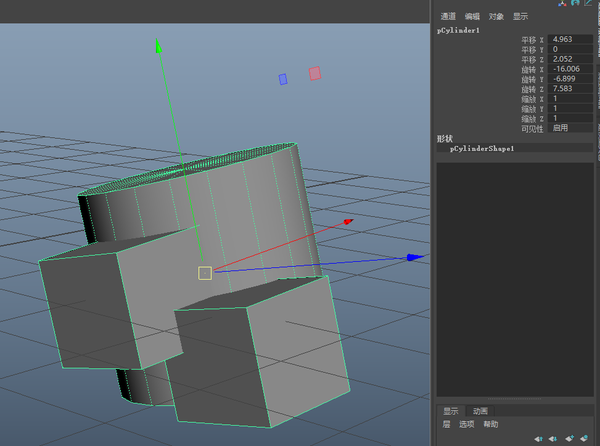Click the move layer down icon
The height and width of the screenshot is (446, 600).
pos(552,438)
